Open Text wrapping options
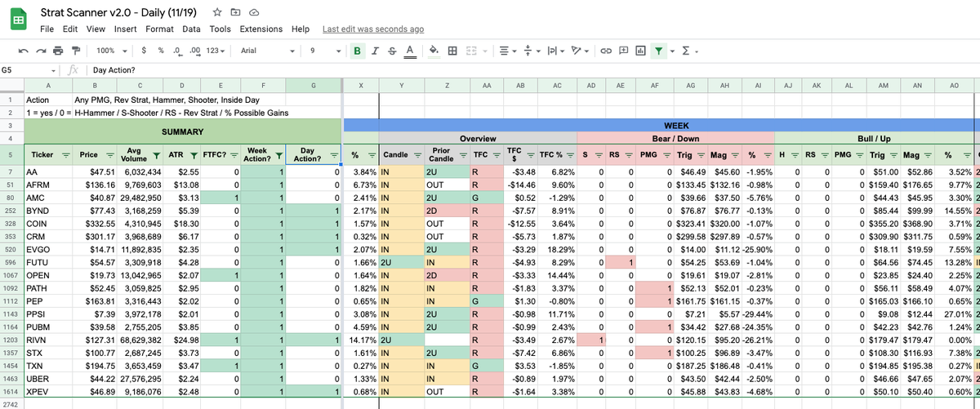 coord(555,51)
